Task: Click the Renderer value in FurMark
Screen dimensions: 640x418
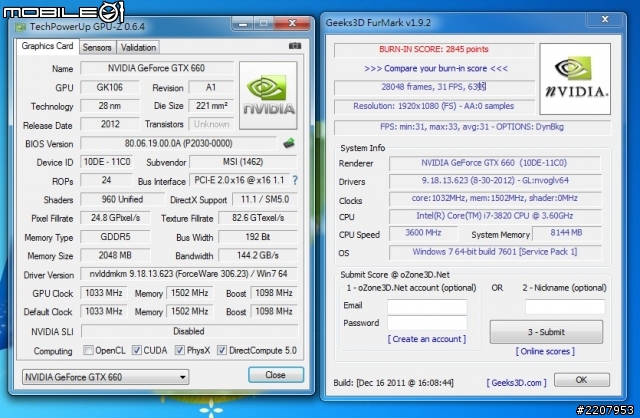Action: click(x=495, y=163)
